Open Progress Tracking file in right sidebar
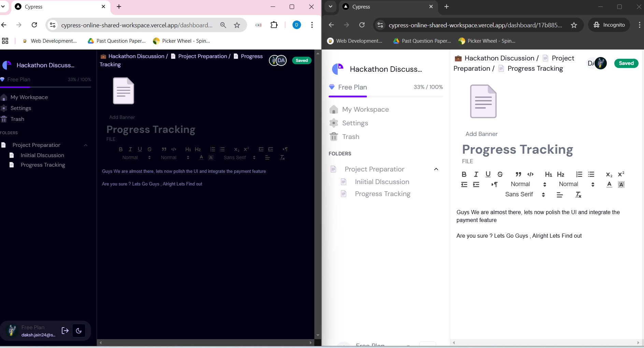 pyautogui.click(x=382, y=194)
